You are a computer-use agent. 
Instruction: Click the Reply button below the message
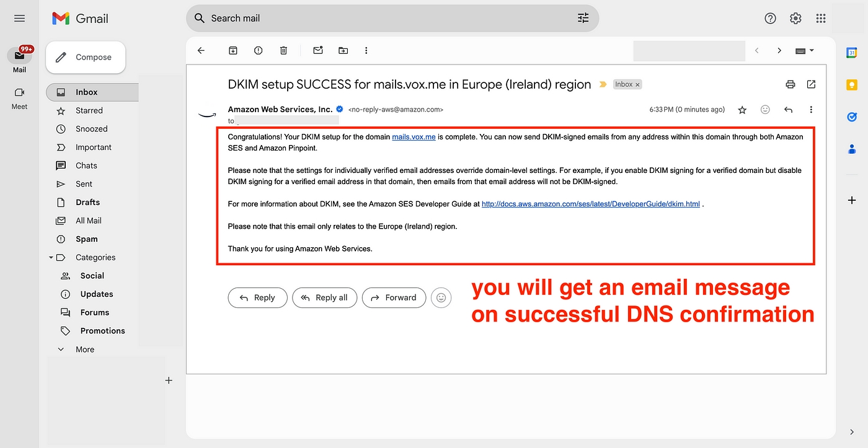(257, 297)
